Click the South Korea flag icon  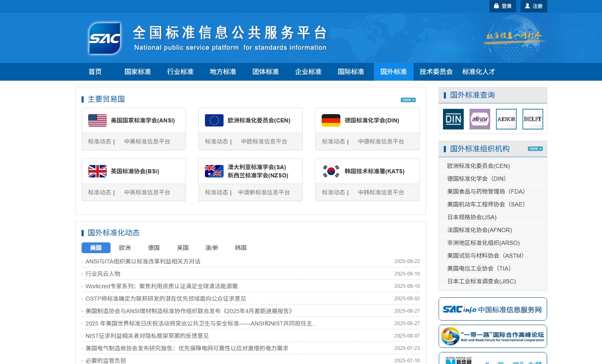point(331,171)
